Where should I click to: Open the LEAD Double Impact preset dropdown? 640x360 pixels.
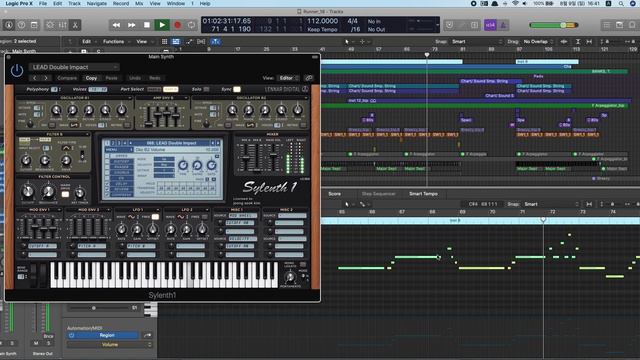(x=74, y=67)
